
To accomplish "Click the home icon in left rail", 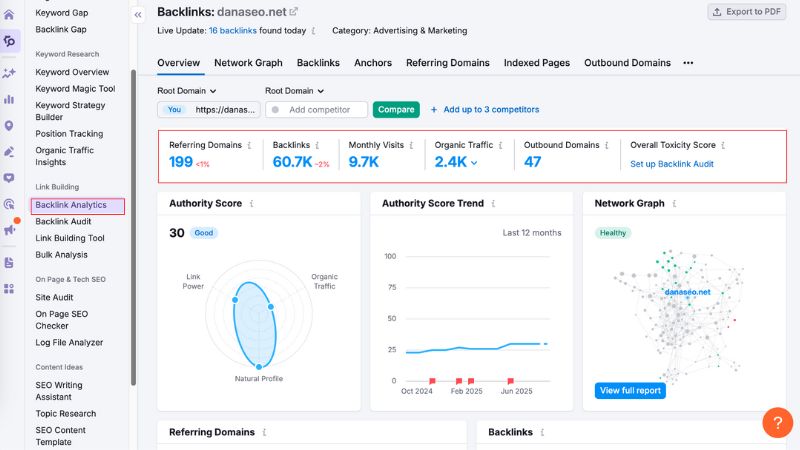I will 9,14.
